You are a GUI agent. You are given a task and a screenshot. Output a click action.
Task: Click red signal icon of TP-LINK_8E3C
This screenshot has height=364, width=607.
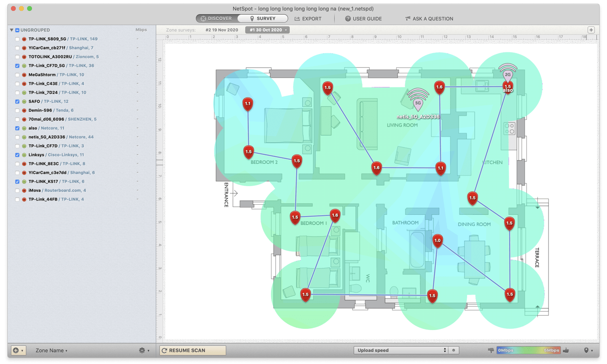(24, 164)
